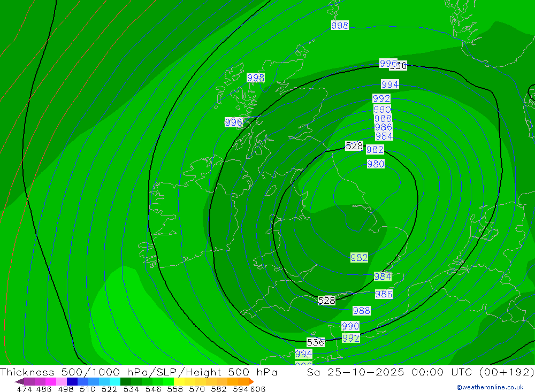Click the forecast date 'Sa 25-10-2025 00:00 UTC (00+192)'
This screenshot has width=535, height=392.
click(x=421, y=372)
